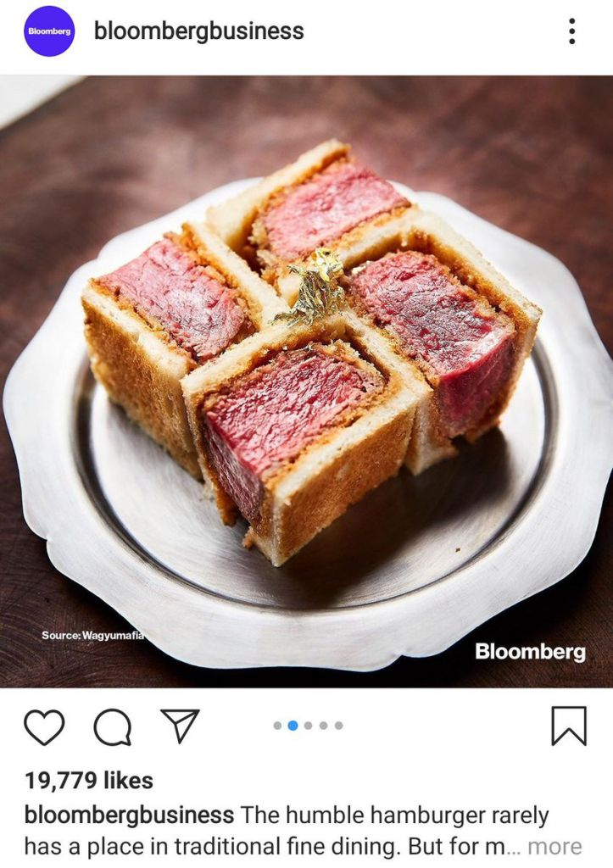This screenshot has height=868, width=613.
Task: Tap the wagyu sandwich photo
Action: coord(306,381)
